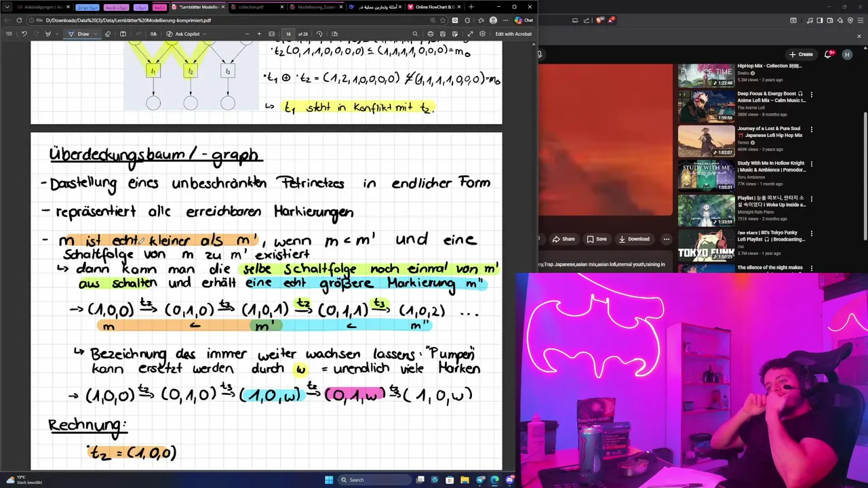Click the YouTube Create button
The width and height of the screenshot is (868, 488).
pos(801,54)
